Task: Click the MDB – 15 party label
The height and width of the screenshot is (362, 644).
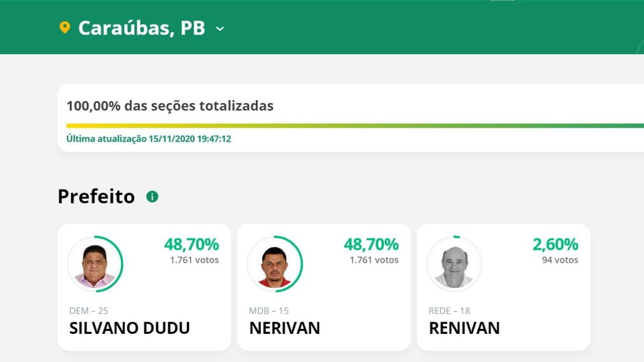Action: pyautogui.click(x=269, y=311)
